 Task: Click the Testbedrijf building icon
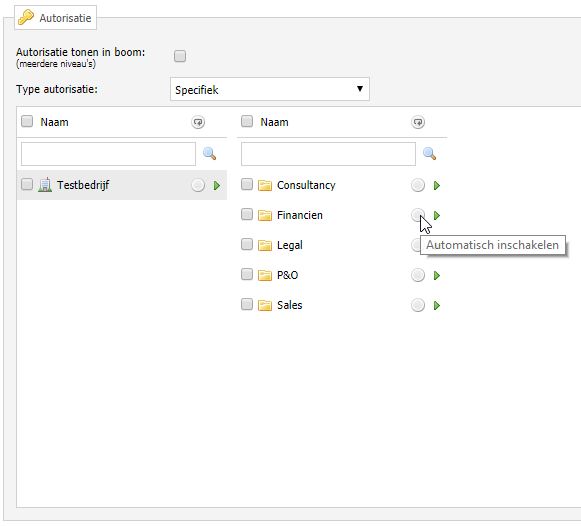tap(45, 185)
